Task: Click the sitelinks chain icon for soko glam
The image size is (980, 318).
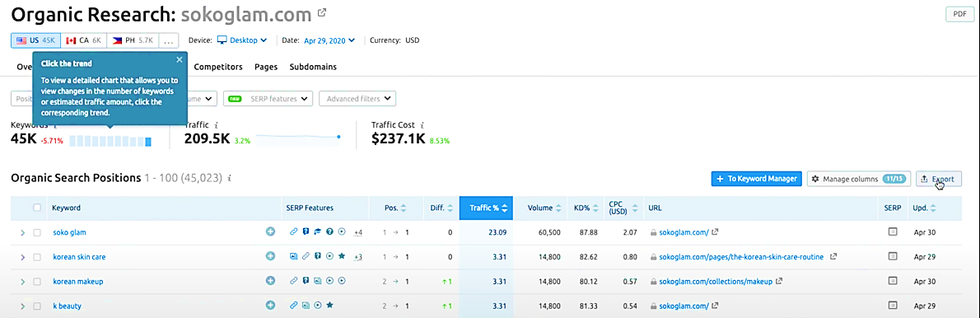Action: 294,231
